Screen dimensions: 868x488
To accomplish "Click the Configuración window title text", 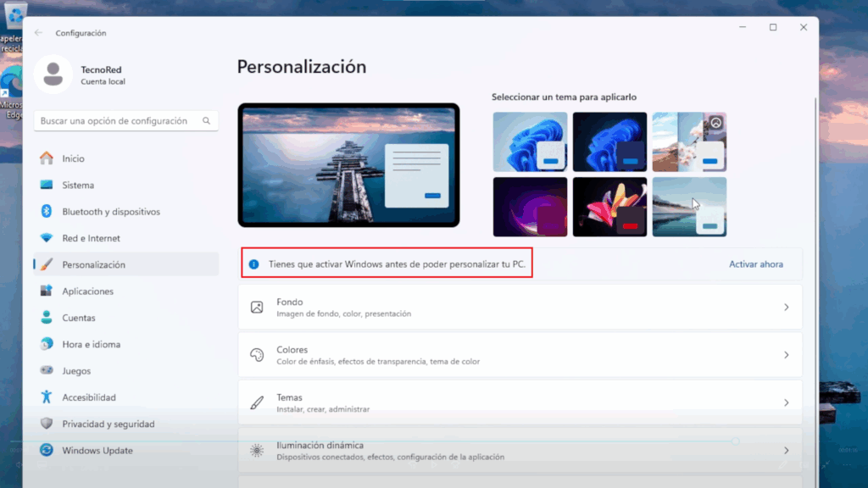I will coord(81,33).
